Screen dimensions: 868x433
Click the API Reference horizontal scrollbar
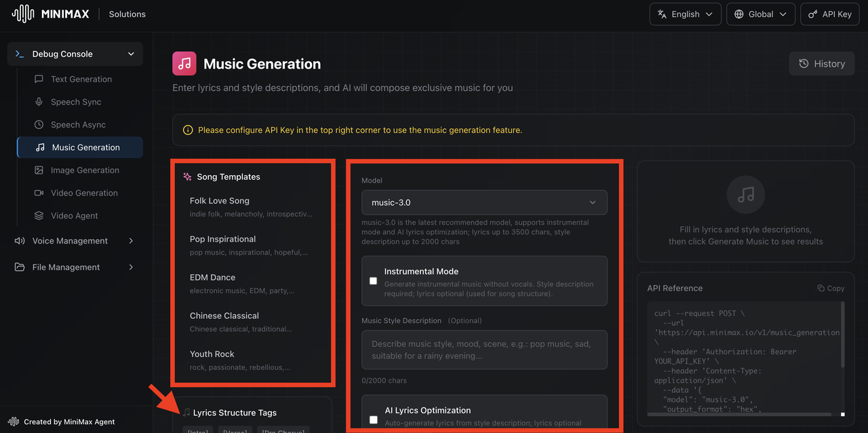click(x=740, y=414)
